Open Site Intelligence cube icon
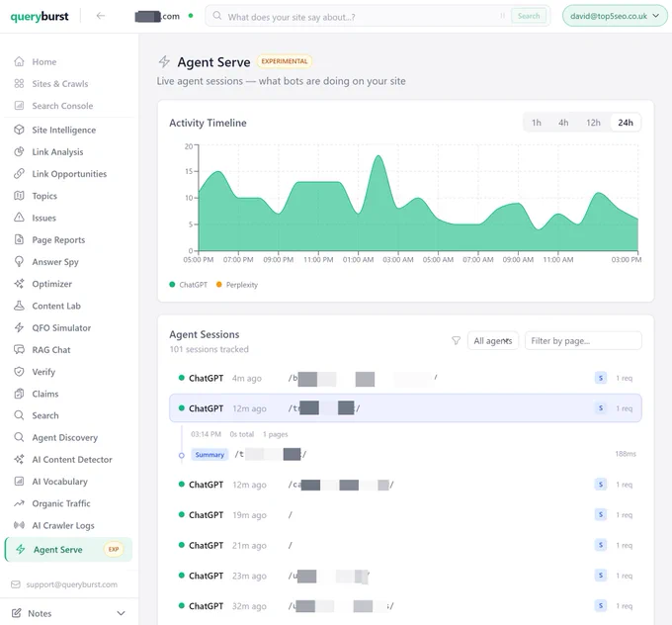Image resolution: width=672 pixels, height=625 pixels. 19,130
